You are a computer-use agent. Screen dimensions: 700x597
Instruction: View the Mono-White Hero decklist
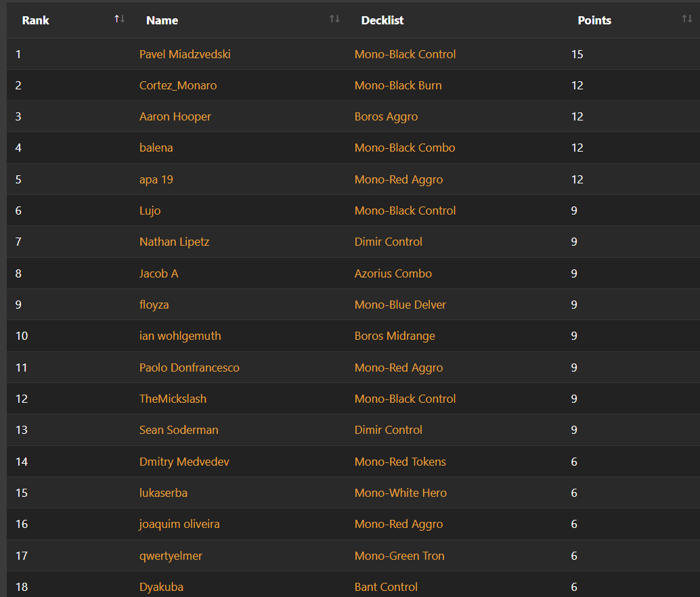coord(401,493)
